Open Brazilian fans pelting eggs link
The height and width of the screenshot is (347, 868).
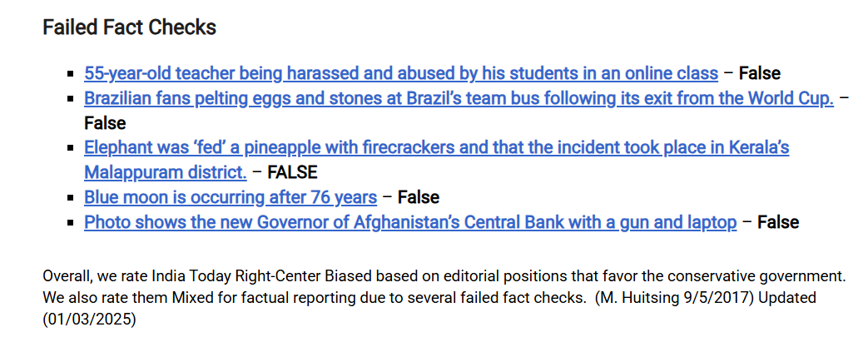(x=459, y=98)
